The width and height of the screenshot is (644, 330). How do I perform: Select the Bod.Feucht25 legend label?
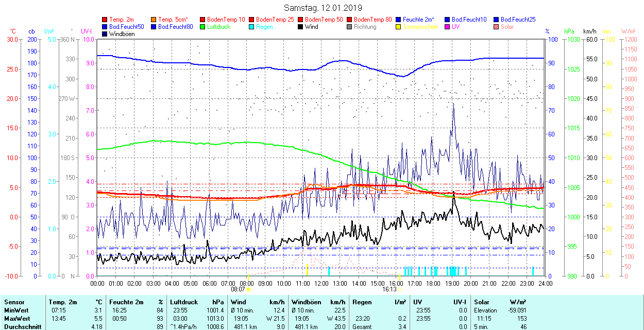coord(518,20)
